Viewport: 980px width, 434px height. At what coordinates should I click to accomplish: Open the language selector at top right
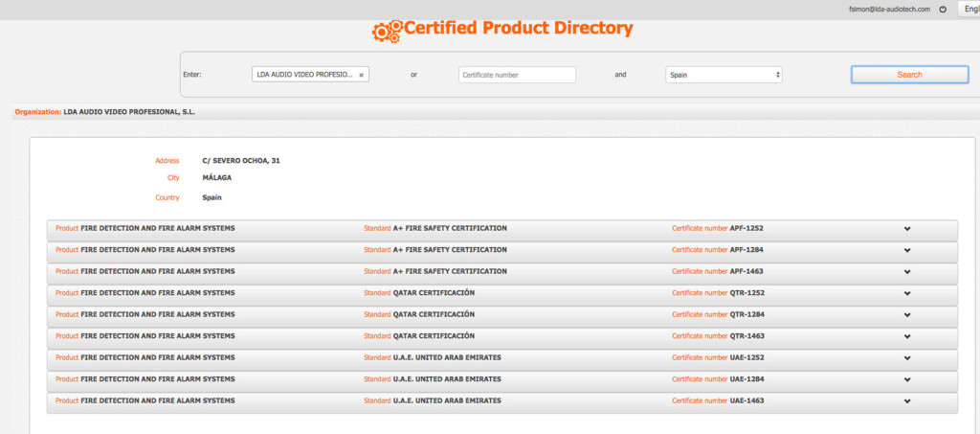coord(969,10)
